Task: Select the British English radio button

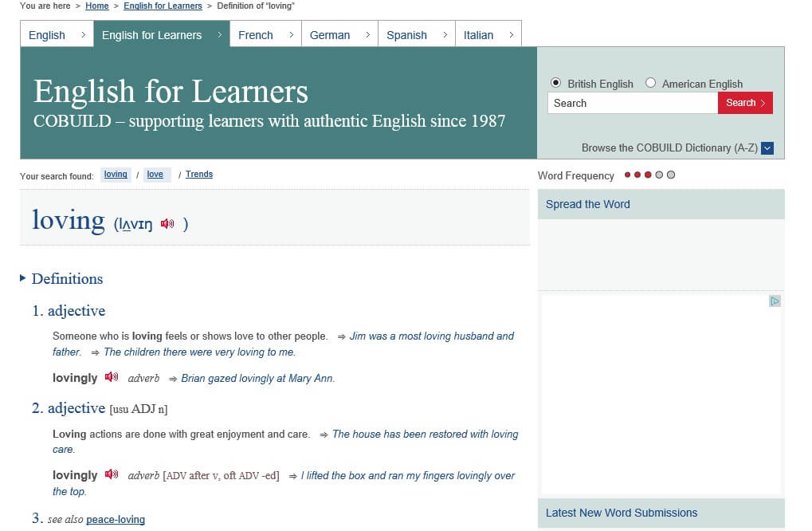Action: click(555, 83)
